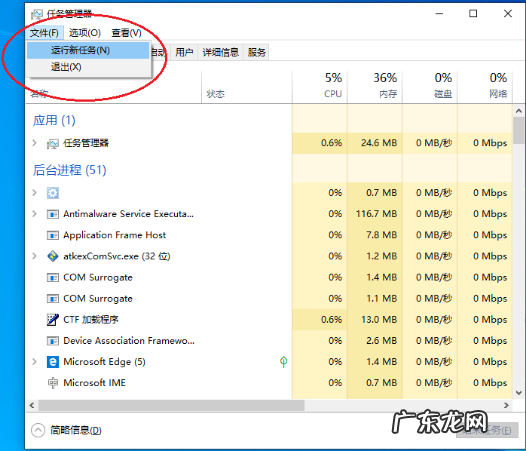Expand the unnamed gear process row

point(34,193)
